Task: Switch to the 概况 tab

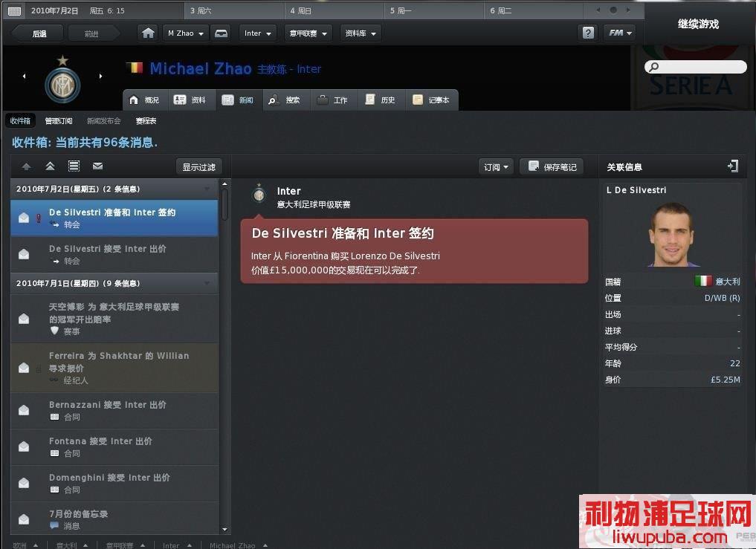Action: pos(144,100)
